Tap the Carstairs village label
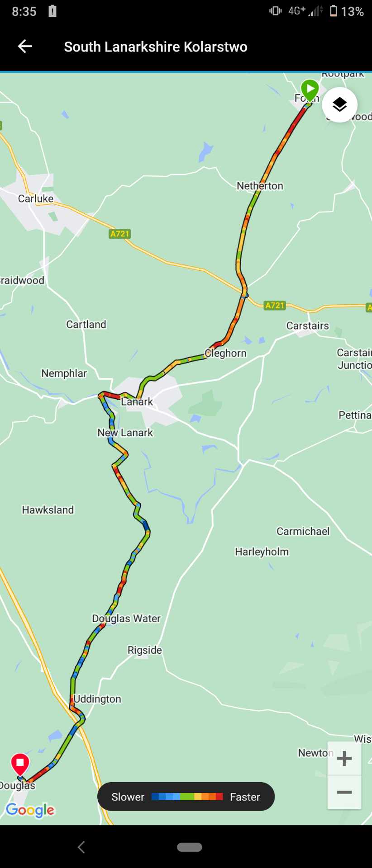 tap(308, 325)
